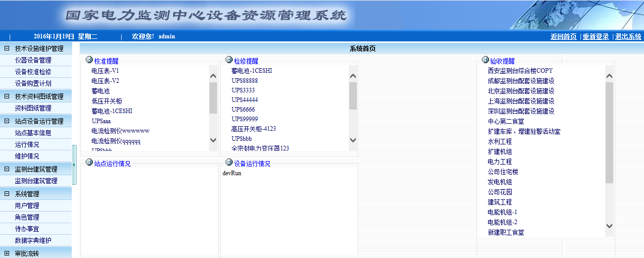The image size is (644, 258).
Task: Open 用户管理 menu item
Action: pos(27,205)
